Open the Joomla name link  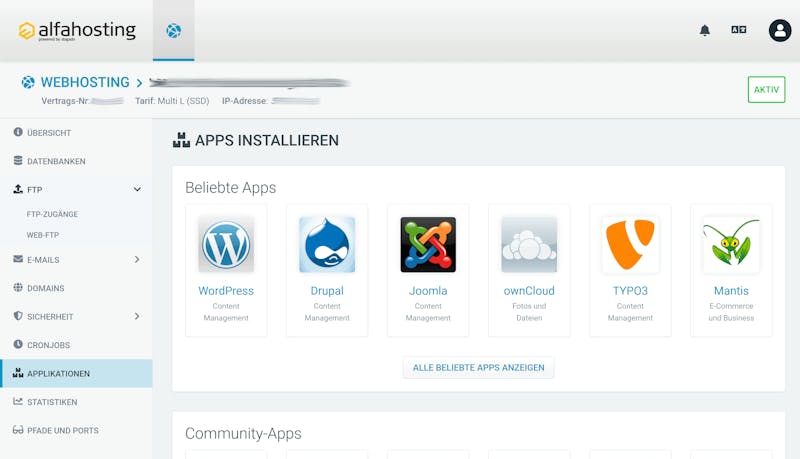point(428,291)
